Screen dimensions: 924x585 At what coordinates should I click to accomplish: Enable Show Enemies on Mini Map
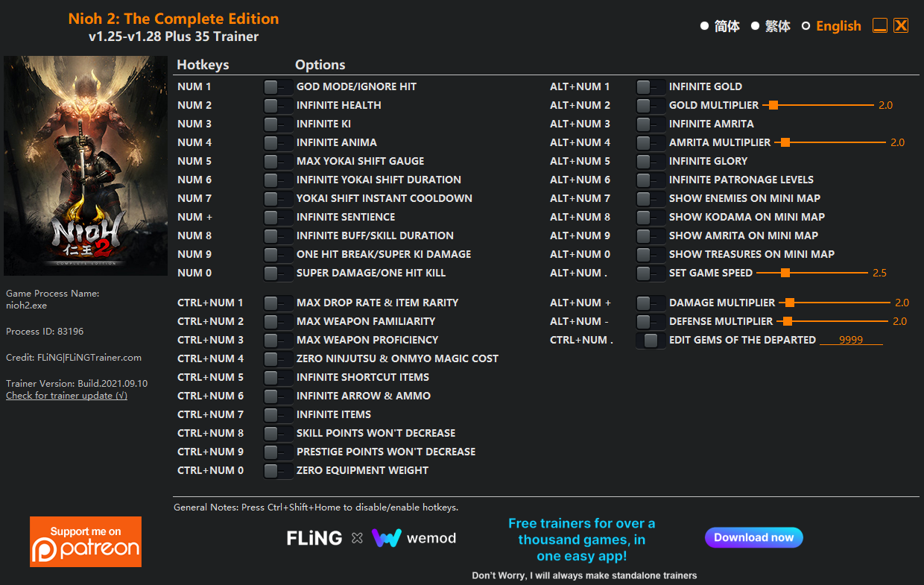[650, 199]
